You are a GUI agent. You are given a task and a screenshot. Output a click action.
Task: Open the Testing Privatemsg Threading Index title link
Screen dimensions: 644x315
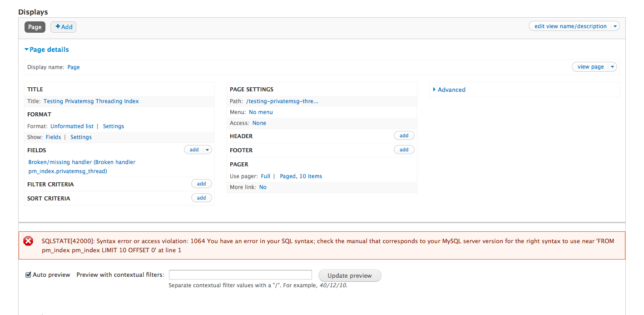coord(91,101)
